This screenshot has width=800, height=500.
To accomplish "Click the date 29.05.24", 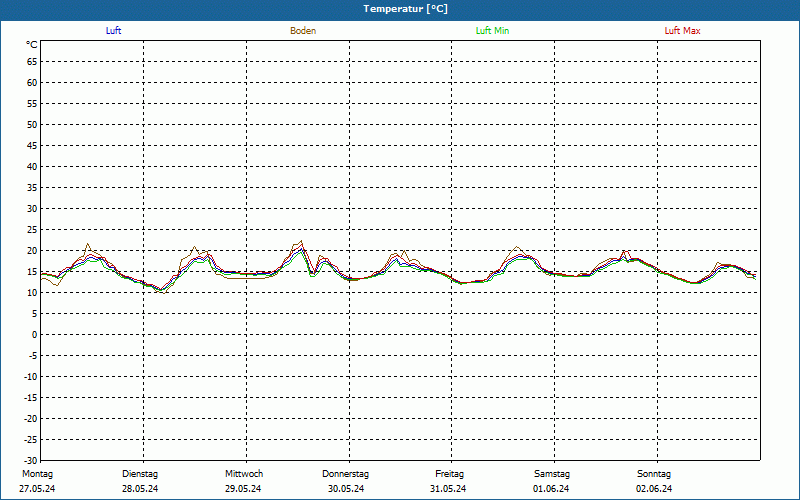I will (x=243, y=489).
